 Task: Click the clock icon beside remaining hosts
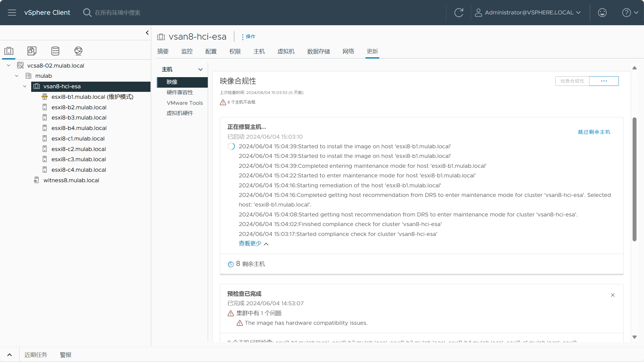[x=231, y=264]
